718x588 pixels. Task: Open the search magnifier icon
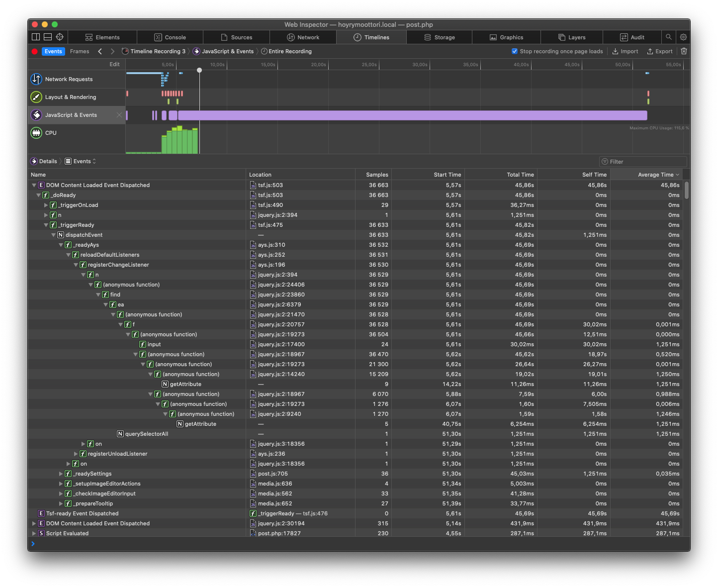pyautogui.click(x=669, y=37)
